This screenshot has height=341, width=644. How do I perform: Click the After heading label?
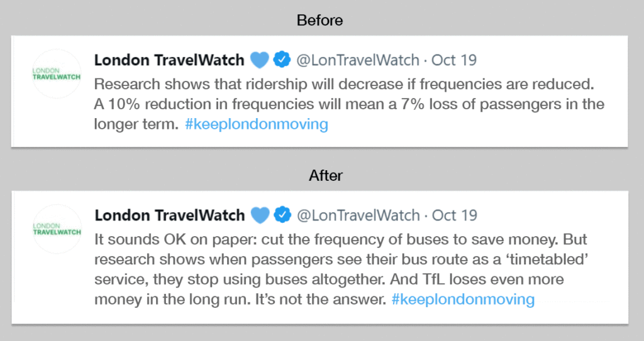pos(326,176)
